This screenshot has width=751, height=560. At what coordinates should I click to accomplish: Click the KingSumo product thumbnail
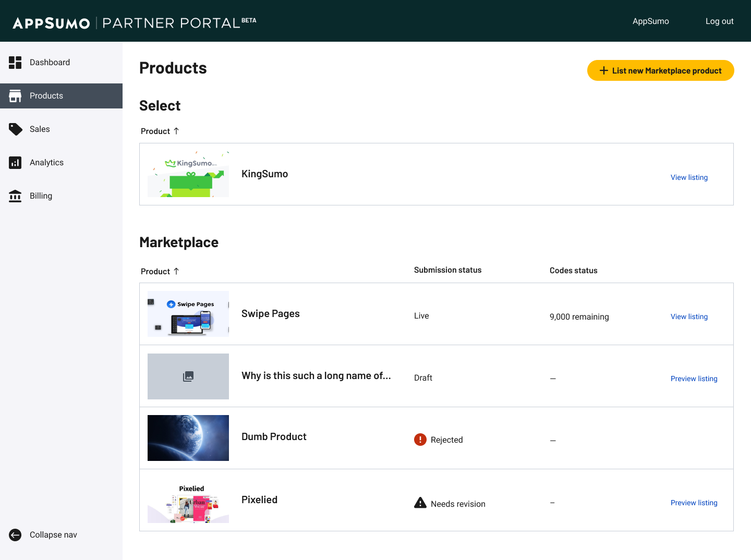(188, 174)
